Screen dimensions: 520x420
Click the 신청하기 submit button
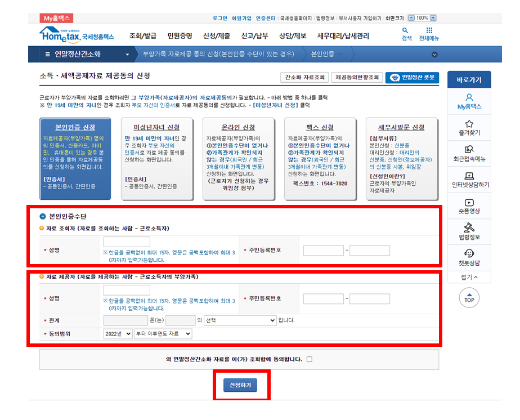241,385
